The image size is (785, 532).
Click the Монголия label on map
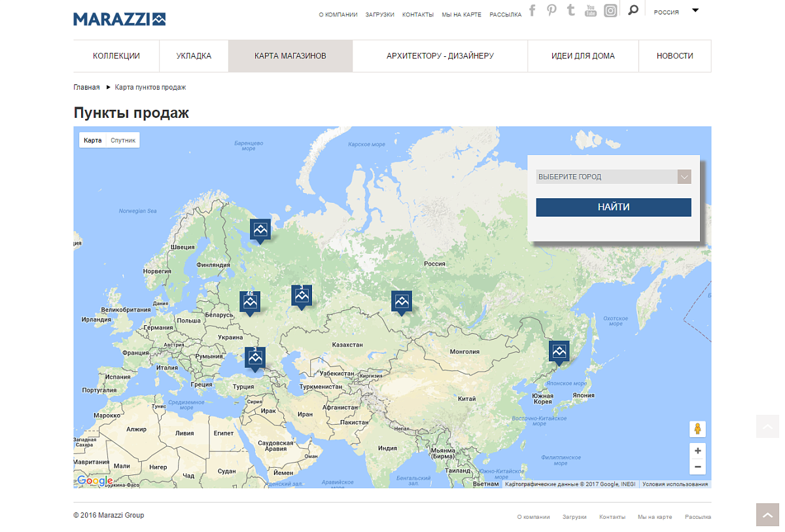464,351
